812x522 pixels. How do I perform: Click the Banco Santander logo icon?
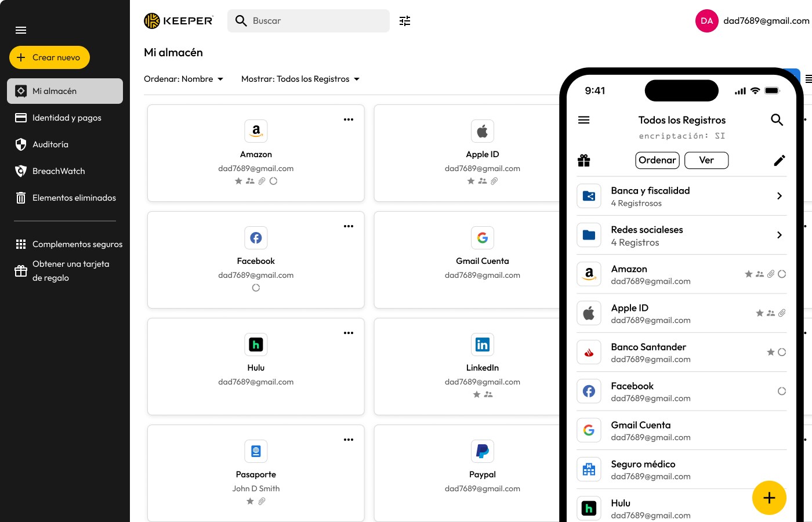coord(589,352)
